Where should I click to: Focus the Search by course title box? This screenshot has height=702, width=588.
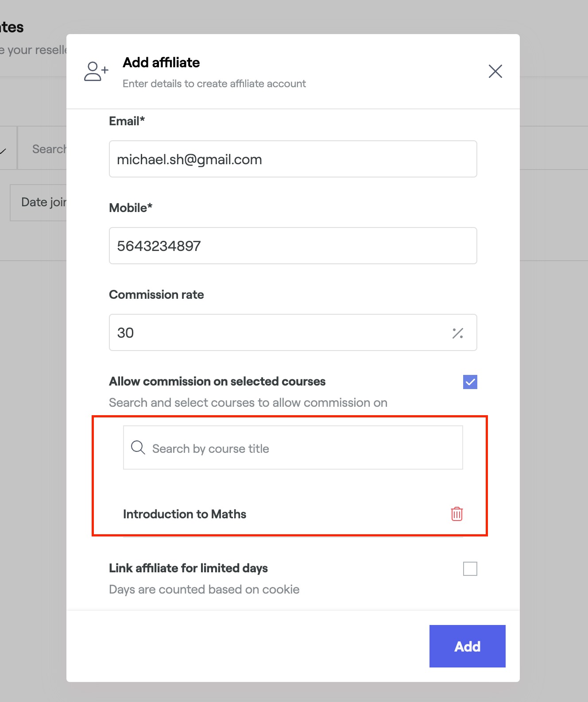[301, 448]
